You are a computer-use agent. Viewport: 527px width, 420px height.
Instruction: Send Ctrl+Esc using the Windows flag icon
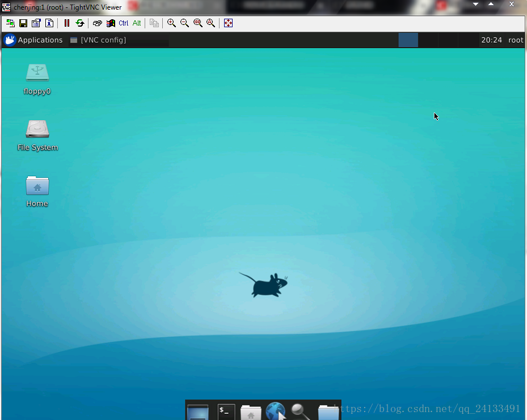point(111,23)
